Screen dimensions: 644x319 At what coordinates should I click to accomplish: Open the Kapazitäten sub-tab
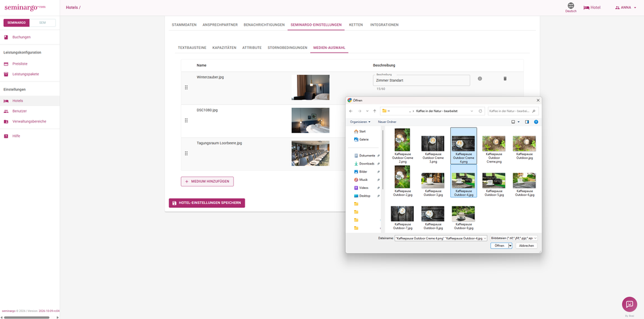225,48
